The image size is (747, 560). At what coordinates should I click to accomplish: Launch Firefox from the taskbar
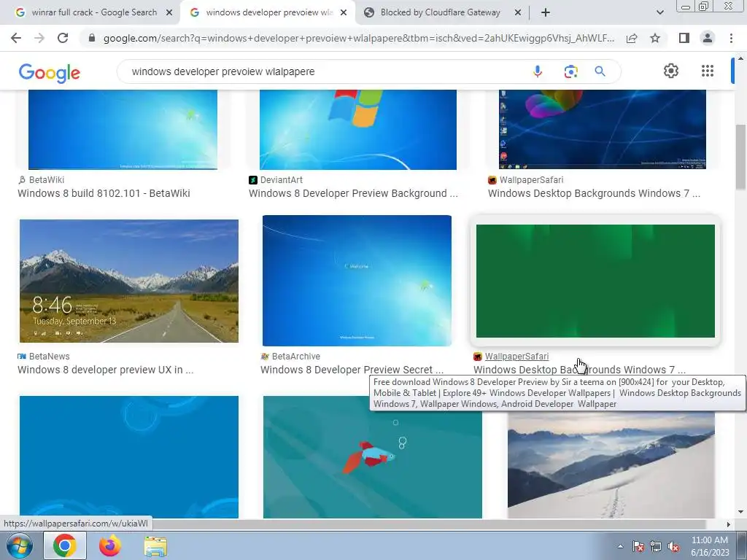pyautogui.click(x=110, y=545)
